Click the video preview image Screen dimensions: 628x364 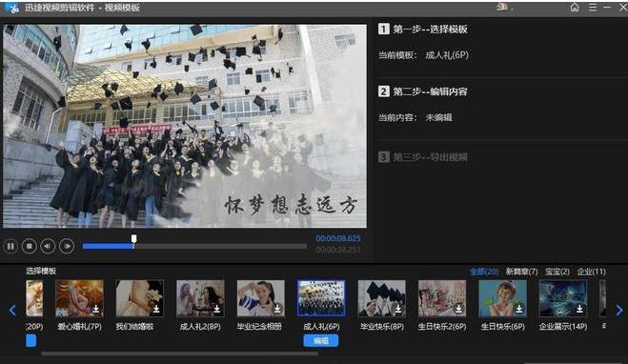pyautogui.click(x=185, y=126)
